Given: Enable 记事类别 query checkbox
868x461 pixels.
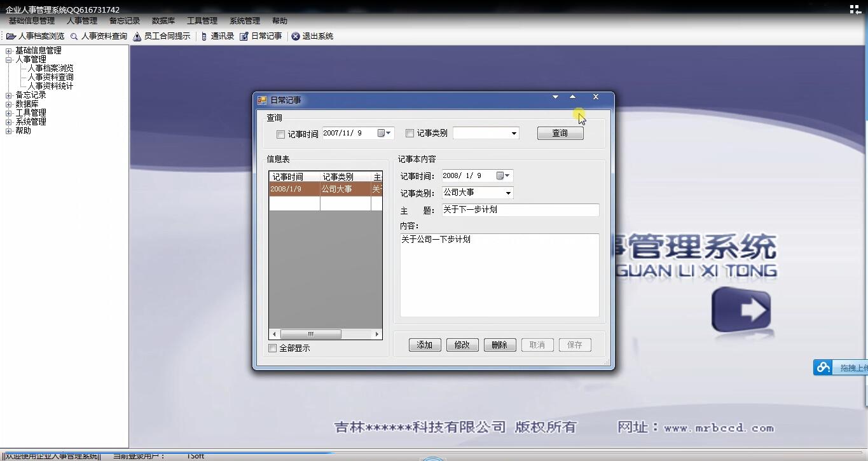Looking at the screenshot, I should pos(410,133).
